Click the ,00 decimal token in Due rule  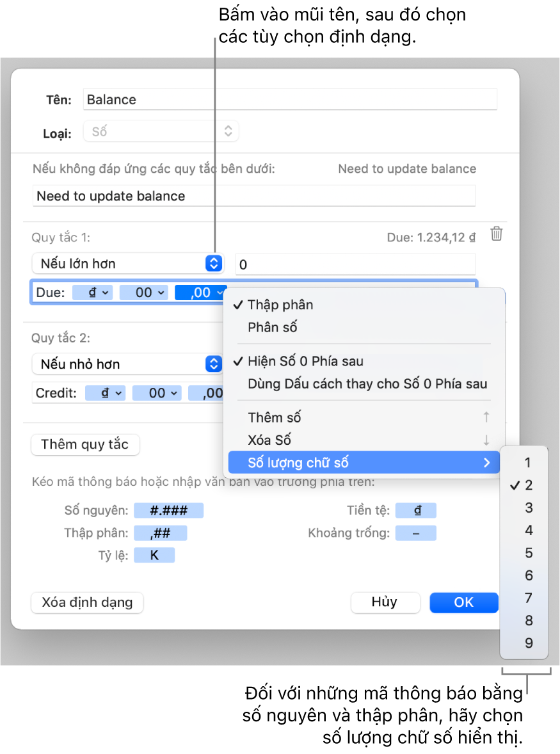(201, 293)
